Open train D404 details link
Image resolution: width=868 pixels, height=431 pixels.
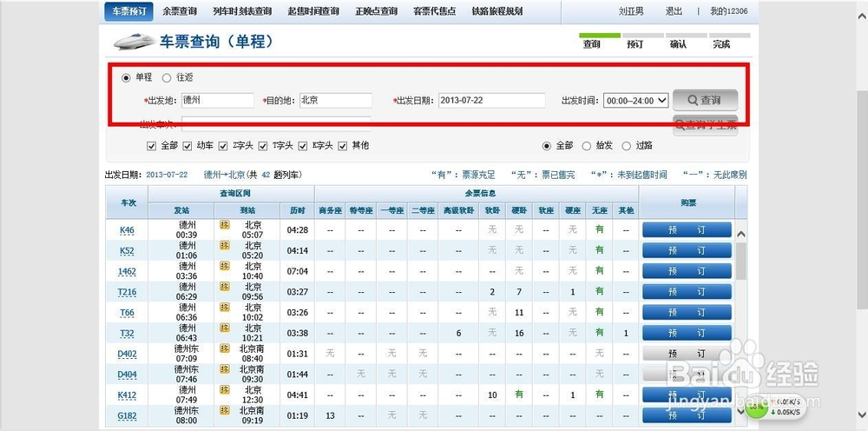pyautogui.click(x=127, y=375)
